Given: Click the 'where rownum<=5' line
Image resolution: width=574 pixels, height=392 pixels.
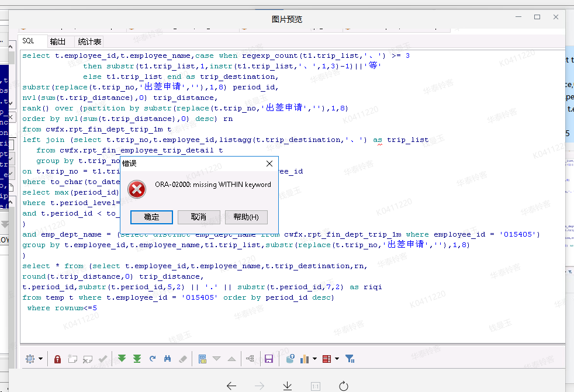Looking at the screenshot, I should [62, 308].
